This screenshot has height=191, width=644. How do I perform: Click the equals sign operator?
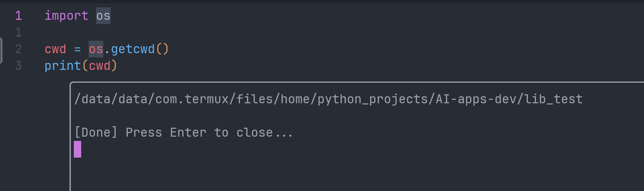(77, 49)
